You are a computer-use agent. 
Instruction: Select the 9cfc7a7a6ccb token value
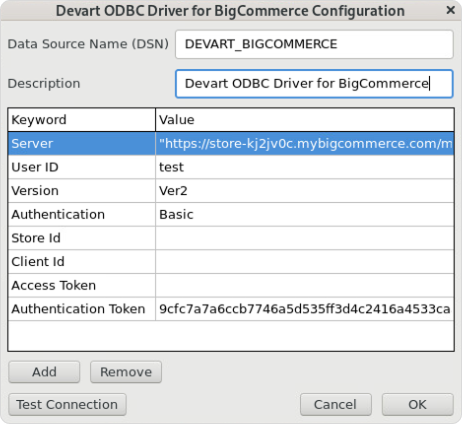pos(305,309)
